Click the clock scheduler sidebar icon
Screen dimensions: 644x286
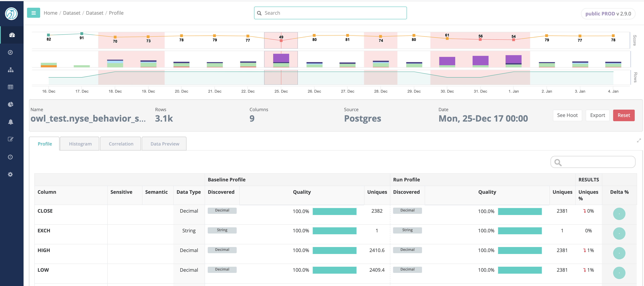(10, 157)
